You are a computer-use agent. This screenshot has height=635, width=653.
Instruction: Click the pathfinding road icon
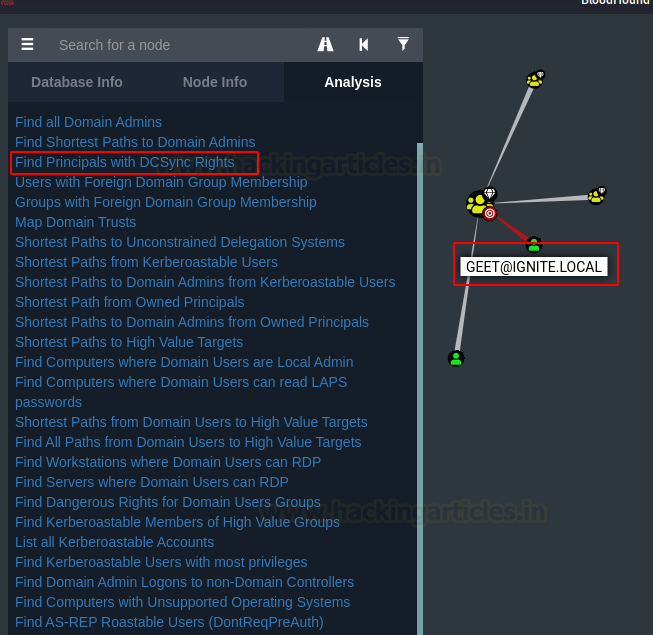325,44
